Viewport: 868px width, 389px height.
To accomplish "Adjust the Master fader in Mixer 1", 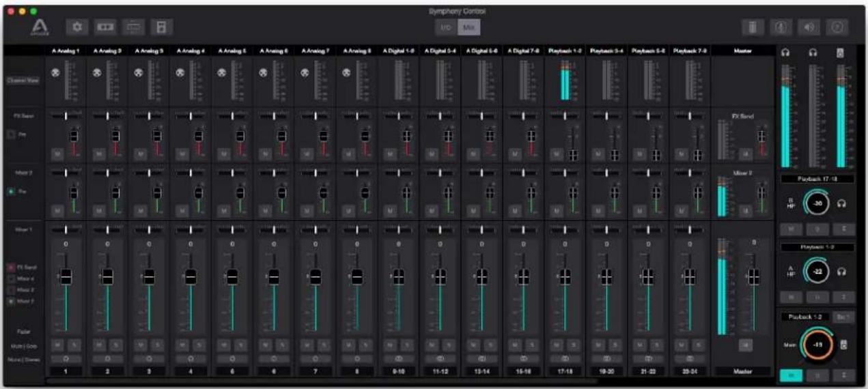I will tap(753, 276).
